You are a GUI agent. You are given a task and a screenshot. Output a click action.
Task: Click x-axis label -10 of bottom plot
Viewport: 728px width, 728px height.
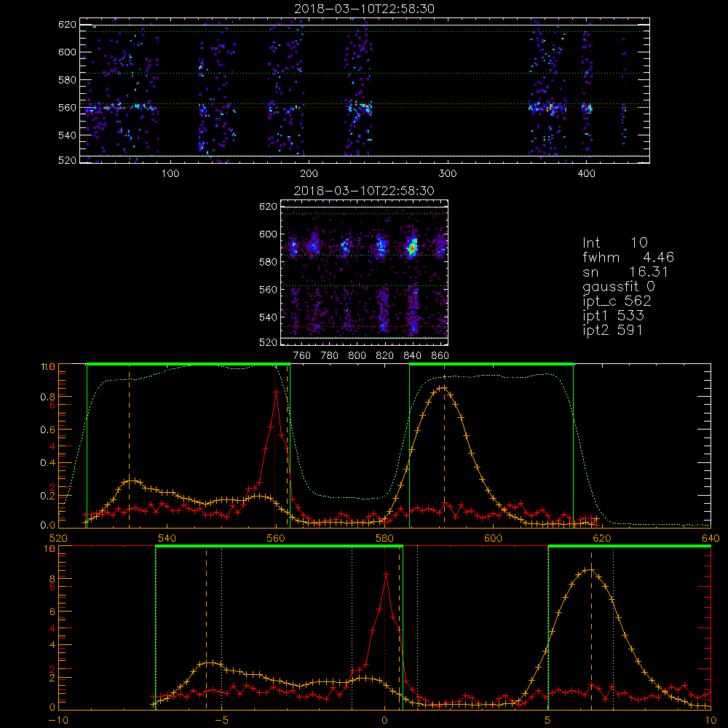tap(58, 720)
